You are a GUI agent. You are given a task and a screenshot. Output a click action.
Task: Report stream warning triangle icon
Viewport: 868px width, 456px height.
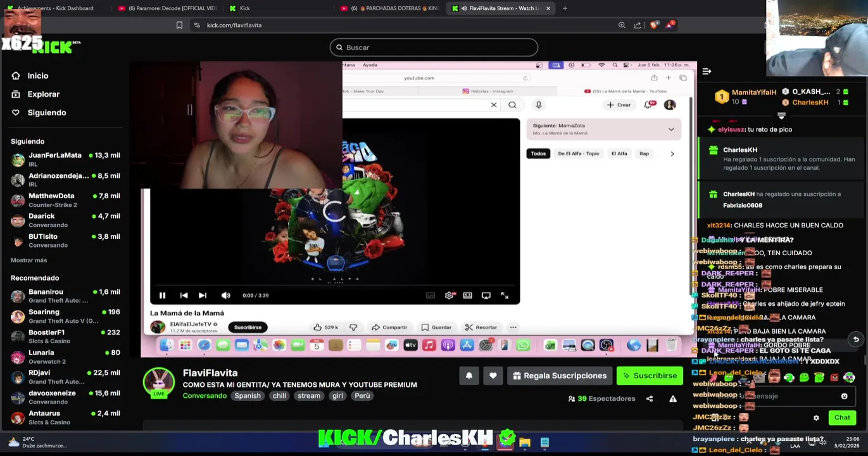(673, 398)
